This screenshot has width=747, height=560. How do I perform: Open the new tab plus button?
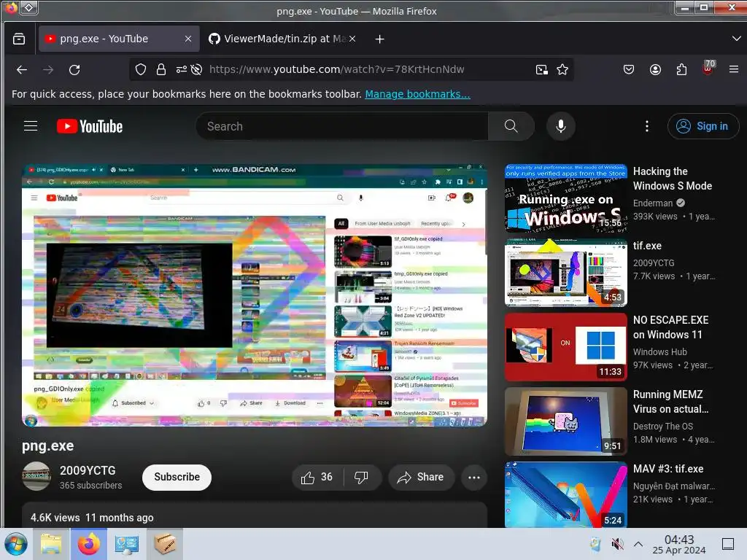379,39
